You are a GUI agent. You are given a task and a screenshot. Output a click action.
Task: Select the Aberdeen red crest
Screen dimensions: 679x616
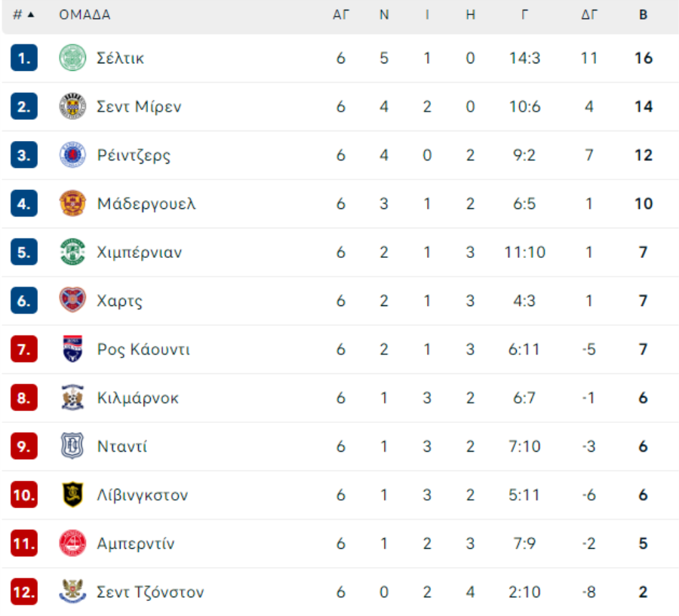[72, 543]
